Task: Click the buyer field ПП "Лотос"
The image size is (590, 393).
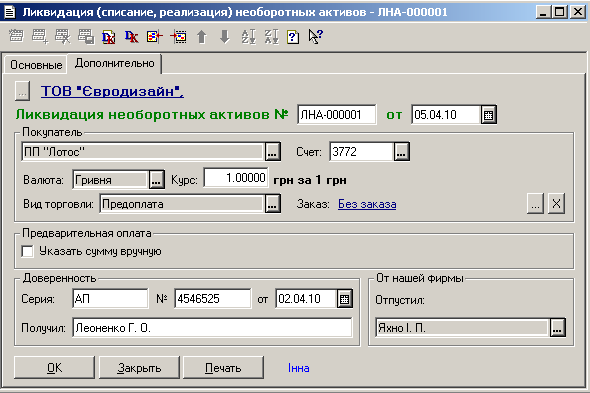Action: 143,152
